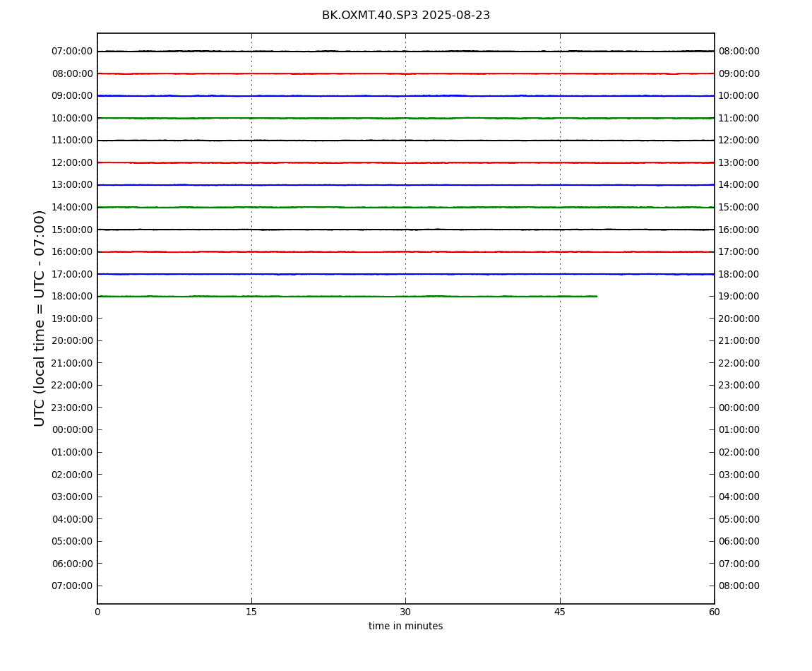Click the black 15:00:00 seismogram trace
Image resolution: width=812 pixels, height=671 pixels.
pyautogui.click(x=405, y=230)
